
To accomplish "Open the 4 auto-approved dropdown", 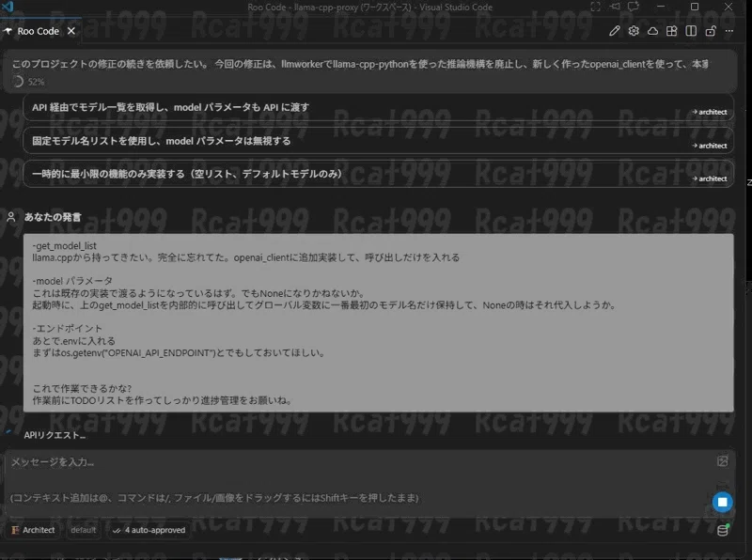I will click(149, 530).
